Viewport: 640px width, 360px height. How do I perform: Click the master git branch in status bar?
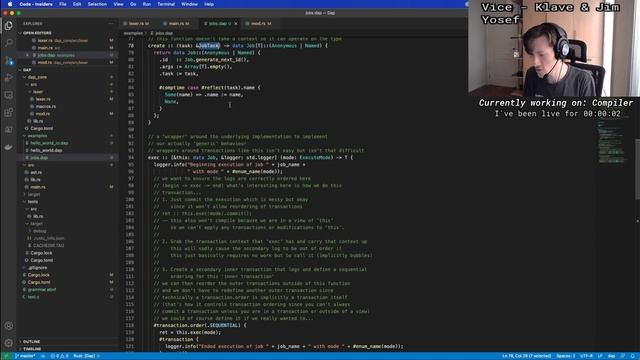[25, 356]
